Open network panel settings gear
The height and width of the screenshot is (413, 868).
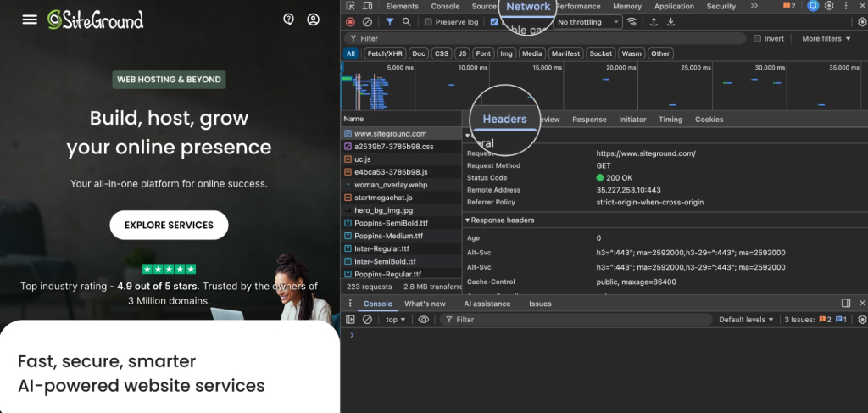(x=862, y=22)
